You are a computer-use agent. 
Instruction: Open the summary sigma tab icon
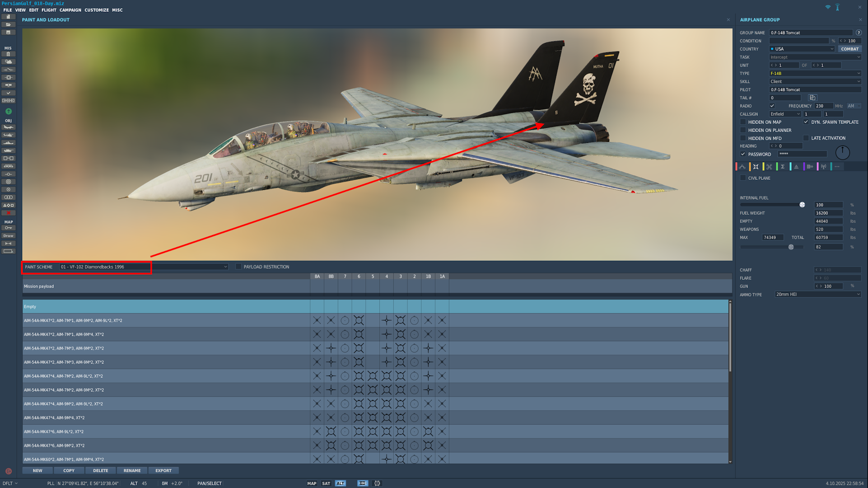(783, 167)
